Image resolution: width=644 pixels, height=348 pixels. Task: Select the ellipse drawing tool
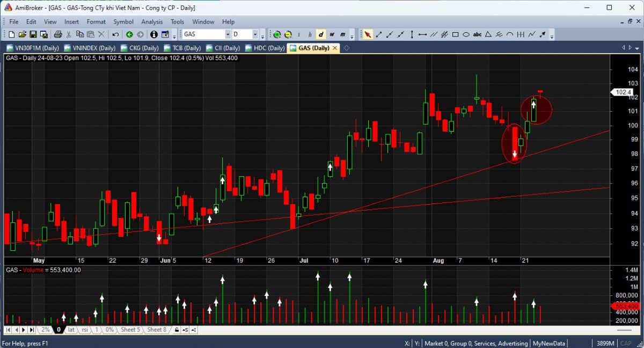(x=466, y=34)
